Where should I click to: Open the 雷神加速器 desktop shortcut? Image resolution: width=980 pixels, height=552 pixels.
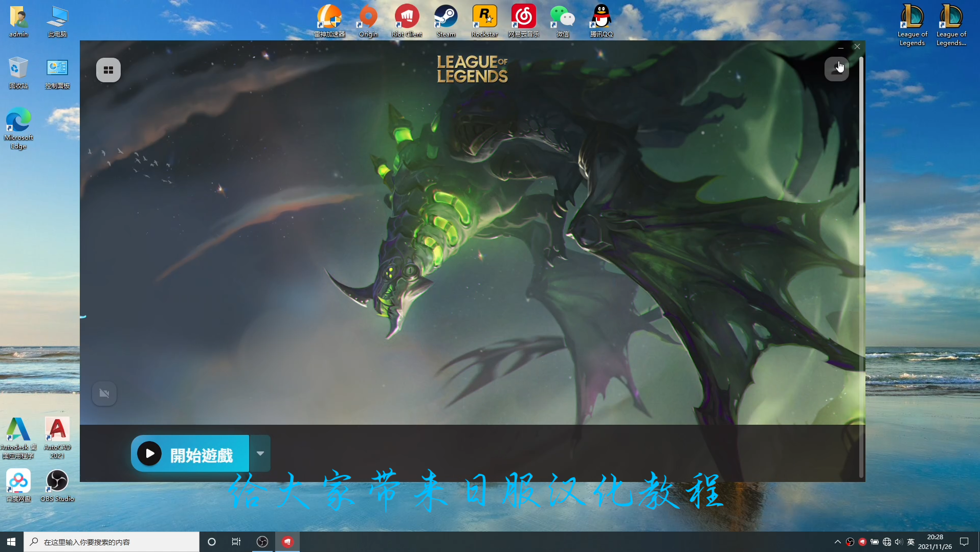coord(329,21)
